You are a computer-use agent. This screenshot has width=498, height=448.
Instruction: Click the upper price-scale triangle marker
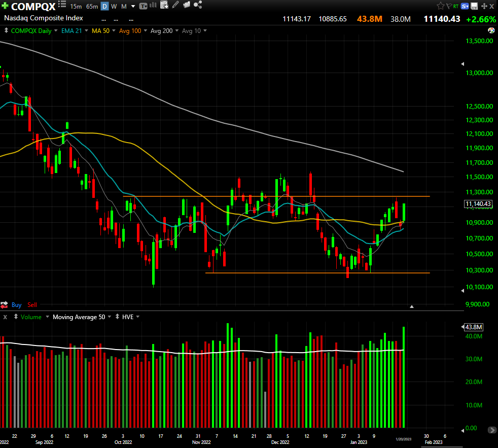coord(463,64)
